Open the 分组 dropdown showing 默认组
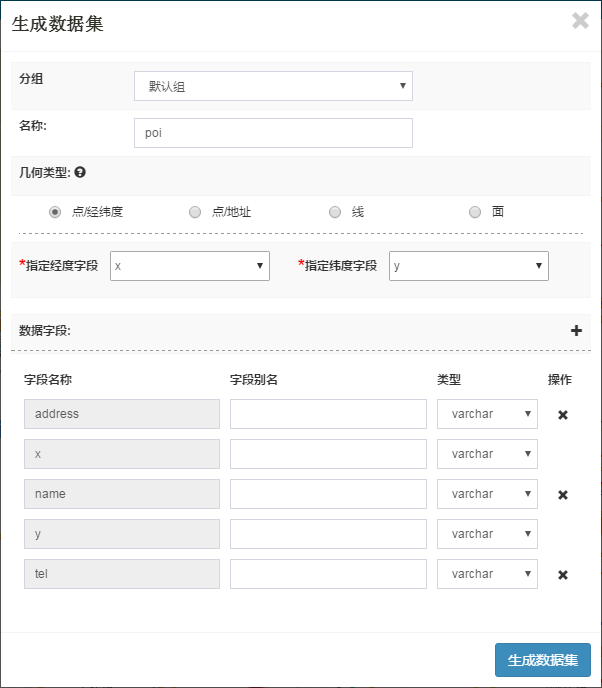 tap(273, 86)
